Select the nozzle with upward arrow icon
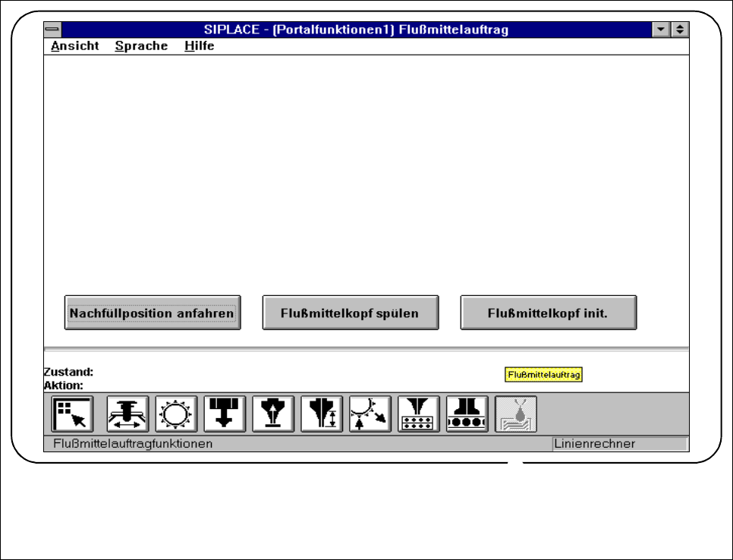Viewport: 733px width, 560px height. (273, 414)
